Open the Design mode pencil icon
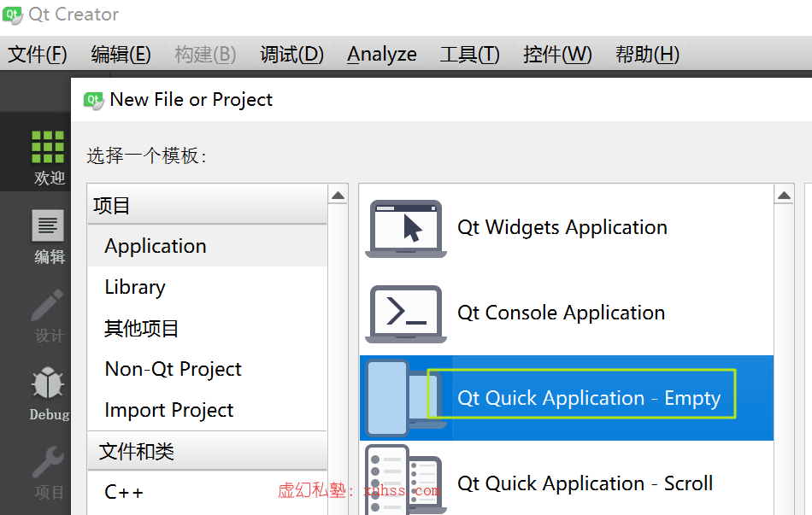The image size is (812, 515). pyautogui.click(x=48, y=306)
